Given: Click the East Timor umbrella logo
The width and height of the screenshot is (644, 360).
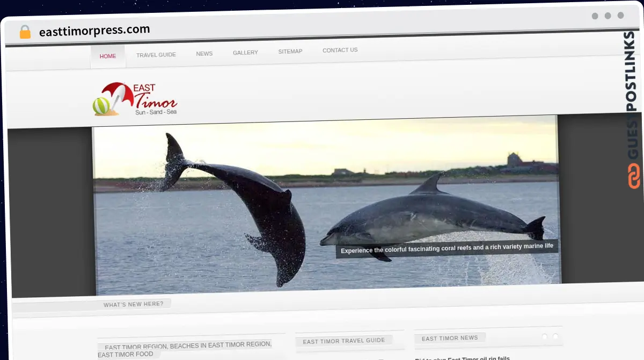Looking at the screenshot, I should pyautogui.click(x=134, y=99).
